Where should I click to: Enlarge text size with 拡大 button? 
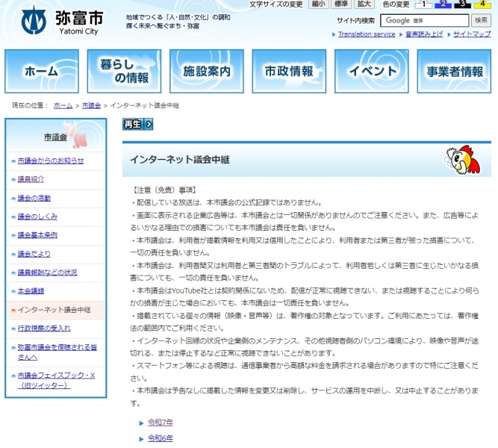click(x=364, y=4)
